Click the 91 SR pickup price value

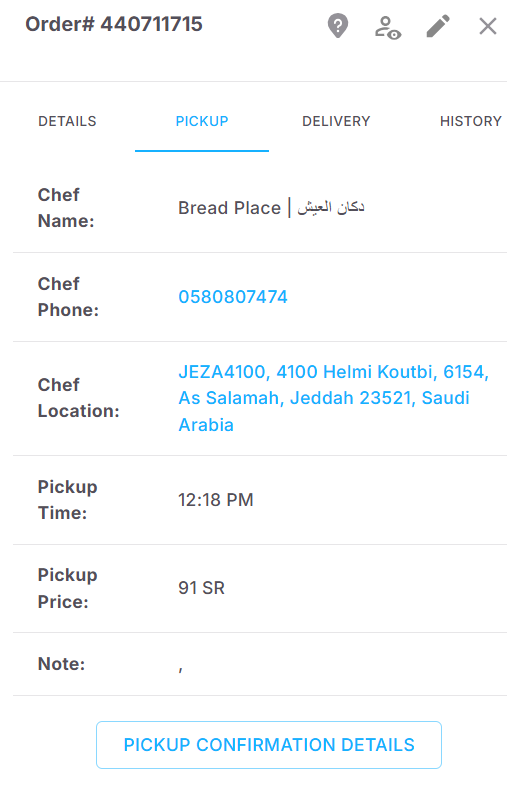[201, 588]
